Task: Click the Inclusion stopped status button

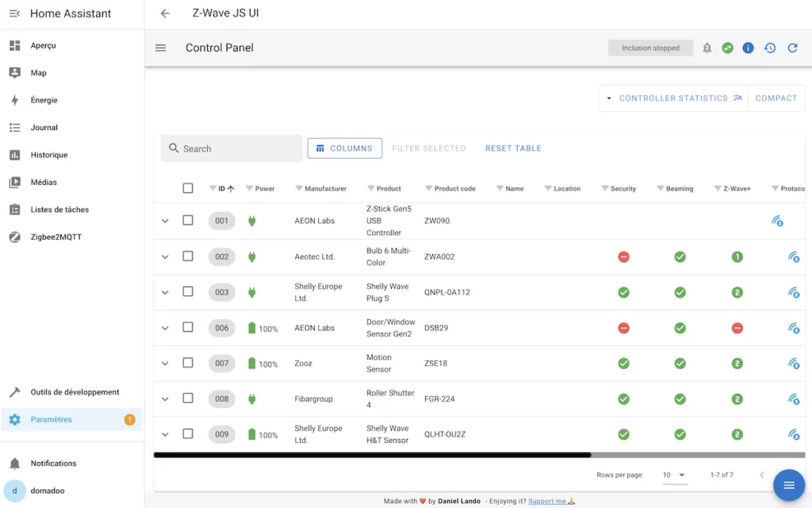Action: 650,48
